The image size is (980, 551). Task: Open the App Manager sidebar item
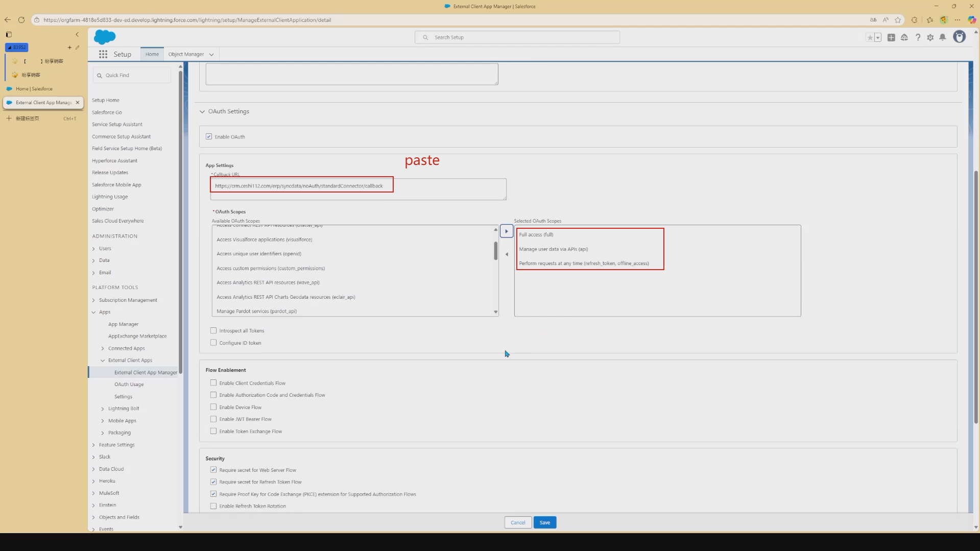[123, 324]
